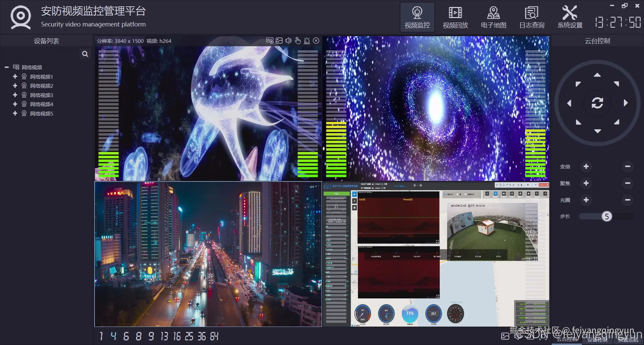Expand the 网络视频1 tree node
The image size is (644, 345).
tap(15, 77)
